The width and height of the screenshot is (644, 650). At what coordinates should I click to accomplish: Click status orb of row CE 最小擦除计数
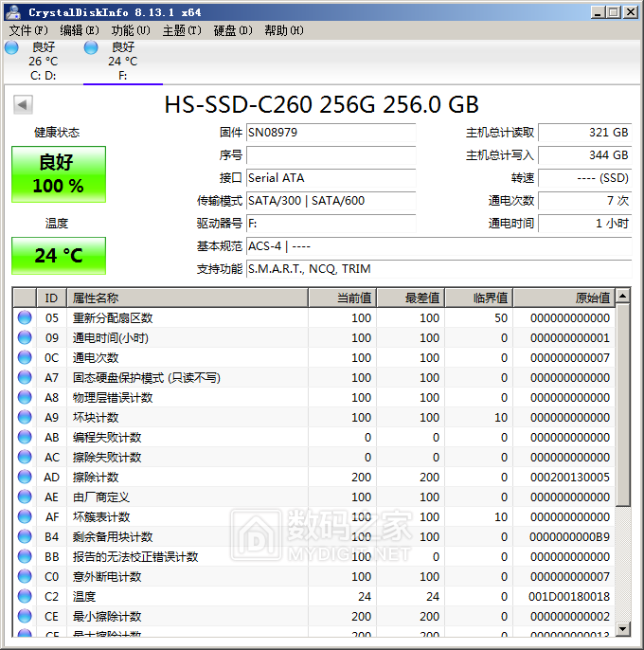pyautogui.click(x=25, y=617)
